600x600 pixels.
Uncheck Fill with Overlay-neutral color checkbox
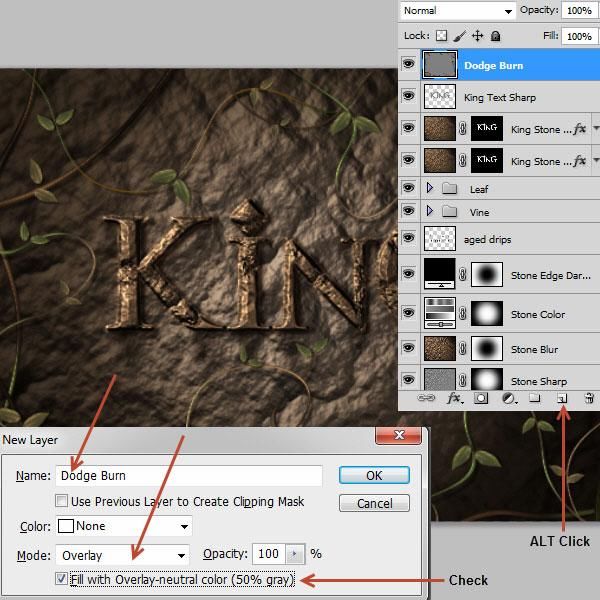coord(62,578)
